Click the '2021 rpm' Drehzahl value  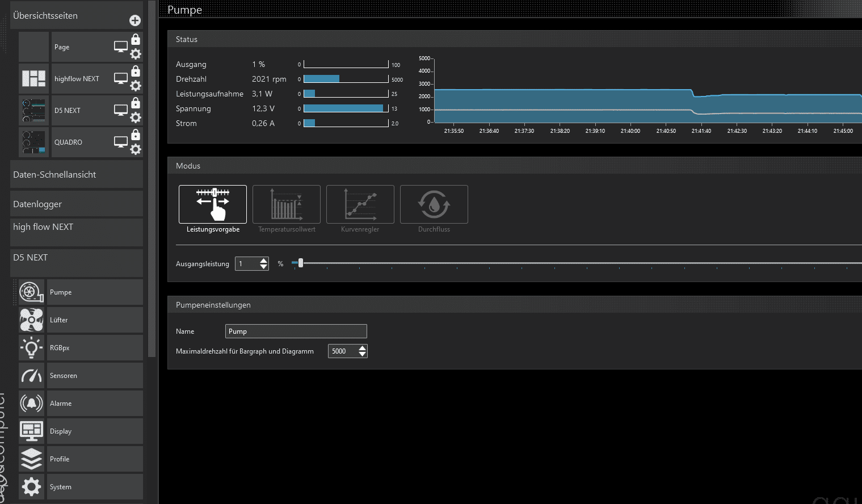269,79
